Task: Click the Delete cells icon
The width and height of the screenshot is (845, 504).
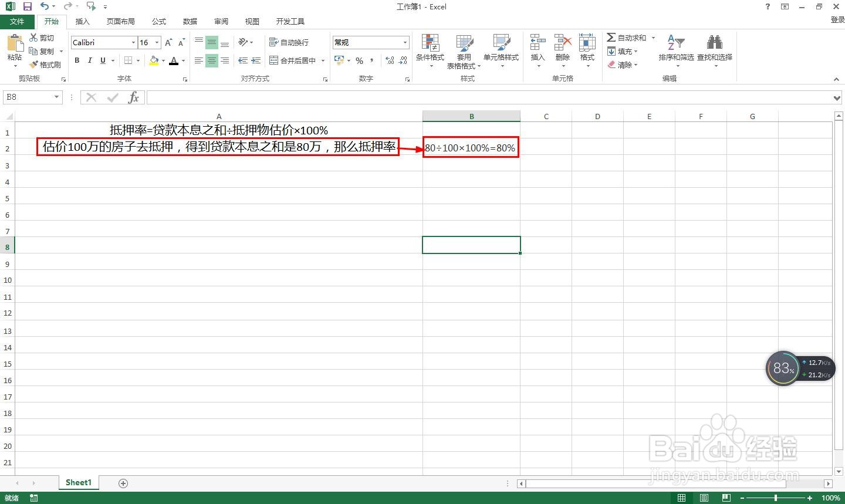Action: 563,43
